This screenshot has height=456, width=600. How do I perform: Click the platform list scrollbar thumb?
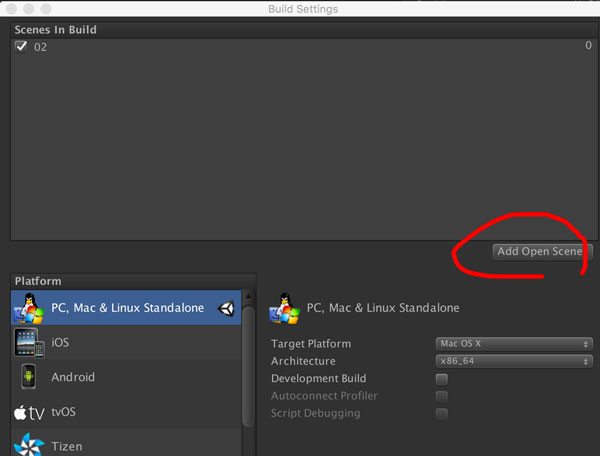(248, 366)
